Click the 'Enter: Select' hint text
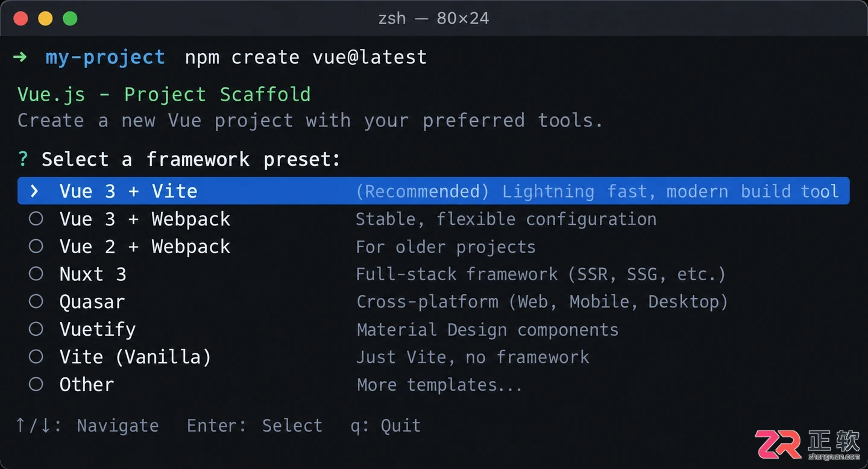 pyautogui.click(x=254, y=426)
